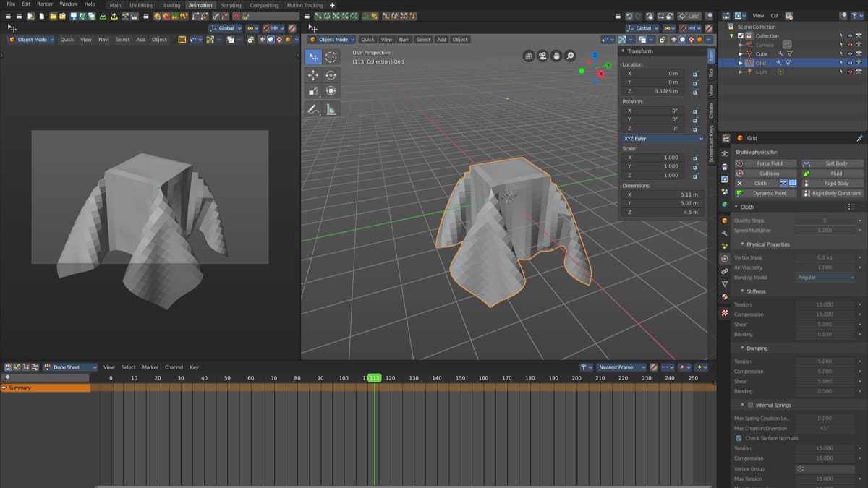Switch to the Scripting workspace tab
Viewport: 868px width, 488px height.
point(231,5)
